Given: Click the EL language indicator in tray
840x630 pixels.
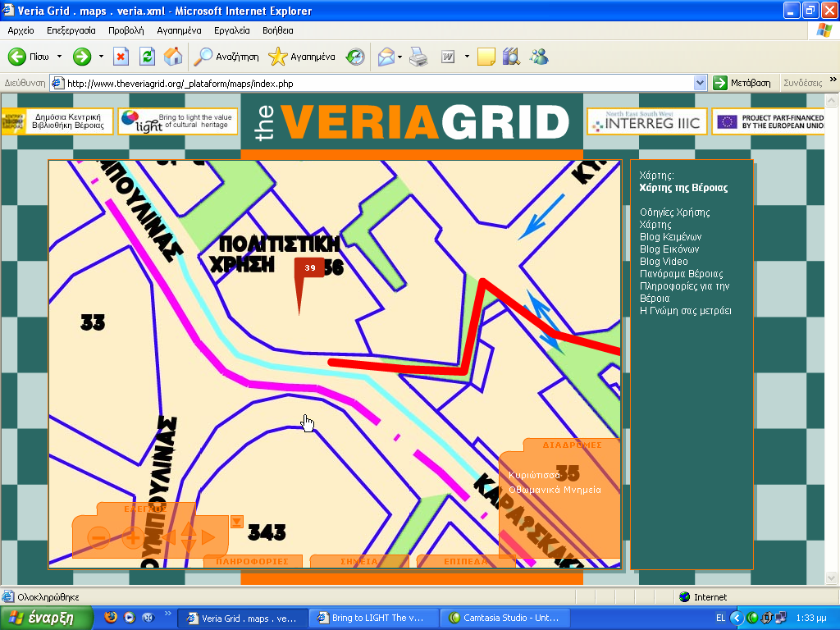Looking at the screenshot, I should [x=720, y=618].
